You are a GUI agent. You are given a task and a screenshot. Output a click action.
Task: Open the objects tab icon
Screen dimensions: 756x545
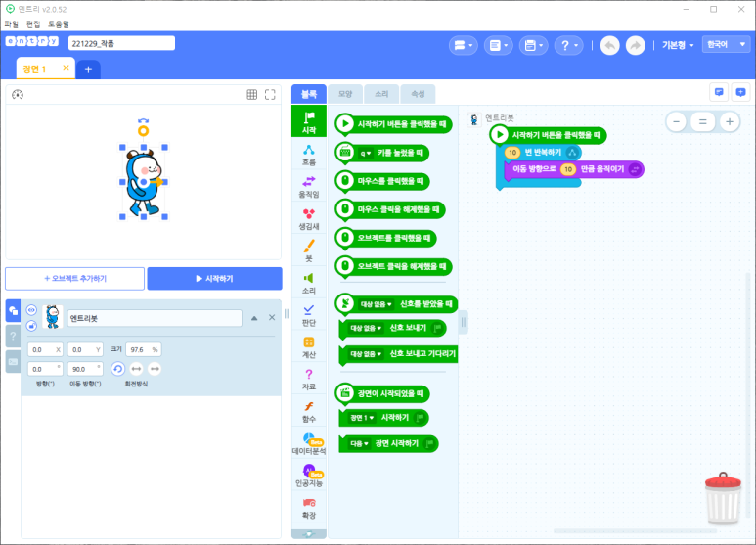coord(13,310)
